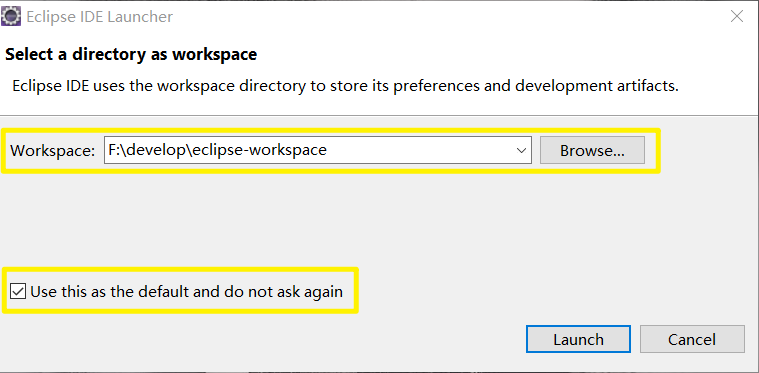Click the workspace directory description sentence
The width and height of the screenshot is (759, 373).
(346, 86)
